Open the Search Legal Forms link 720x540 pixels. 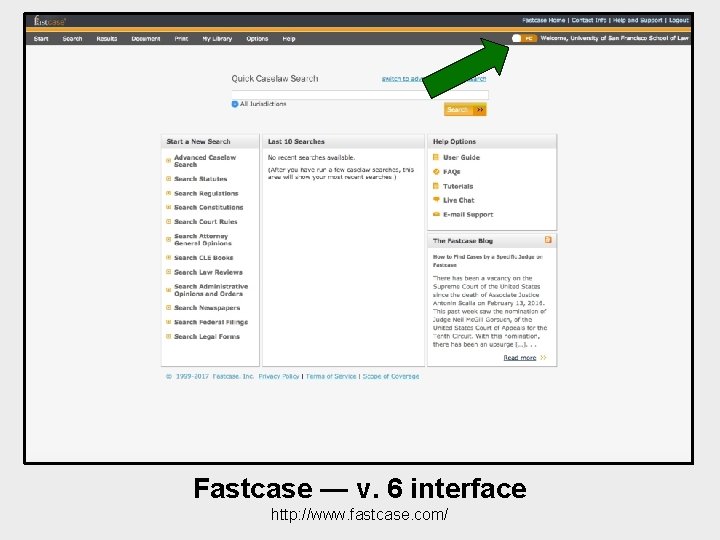pyautogui.click(x=207, y=336)
